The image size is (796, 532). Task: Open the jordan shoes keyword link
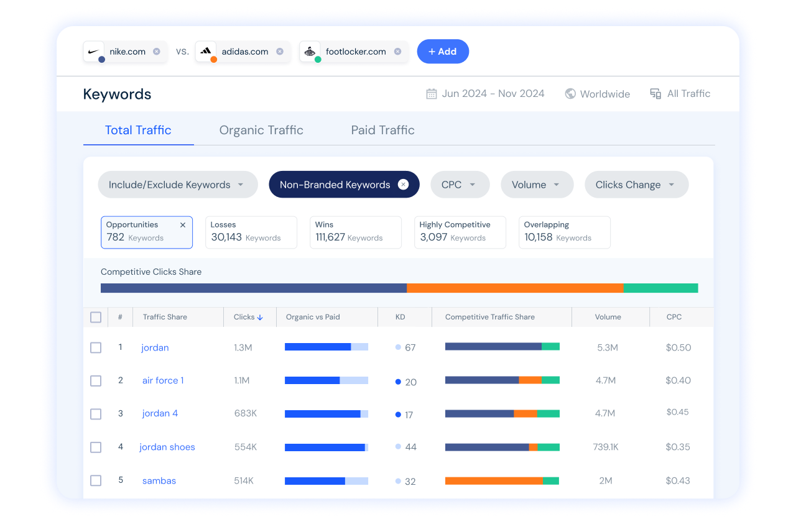pos(167,447)
